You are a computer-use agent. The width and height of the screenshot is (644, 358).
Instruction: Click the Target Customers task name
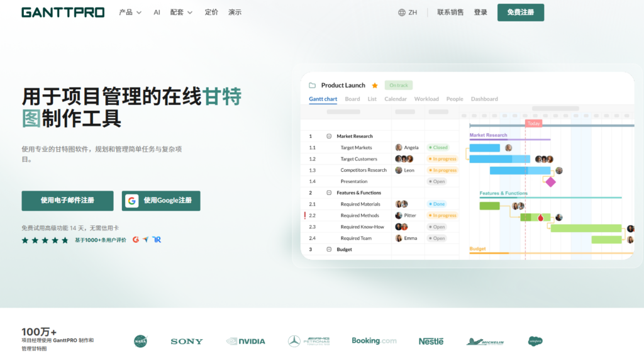coord(358,159)
